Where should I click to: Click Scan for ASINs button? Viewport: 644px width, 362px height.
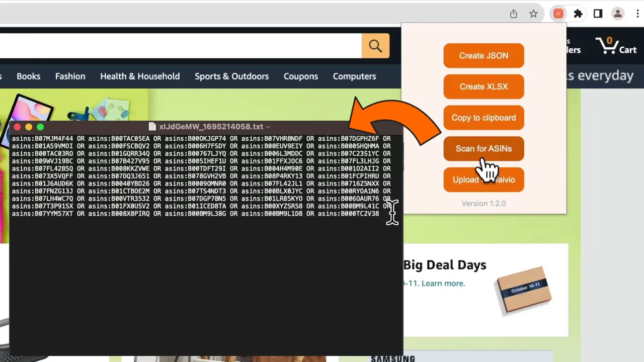click(x=484, y=149)
